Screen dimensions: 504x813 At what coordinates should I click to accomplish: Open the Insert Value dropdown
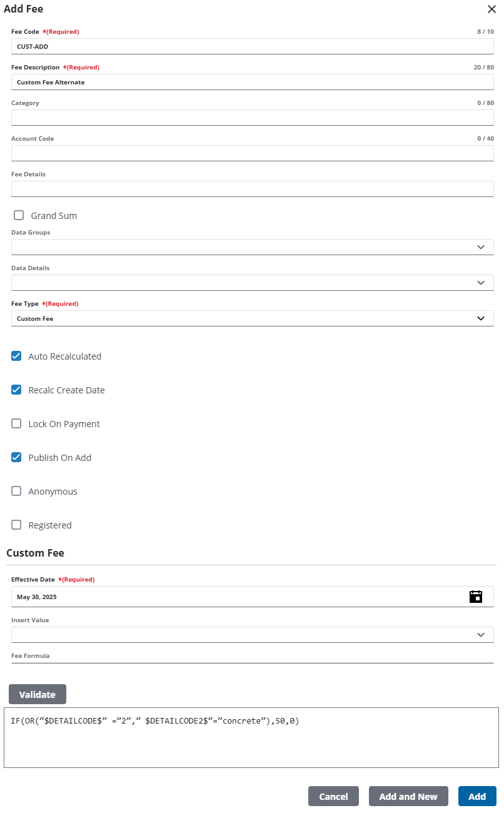point(252,635)
